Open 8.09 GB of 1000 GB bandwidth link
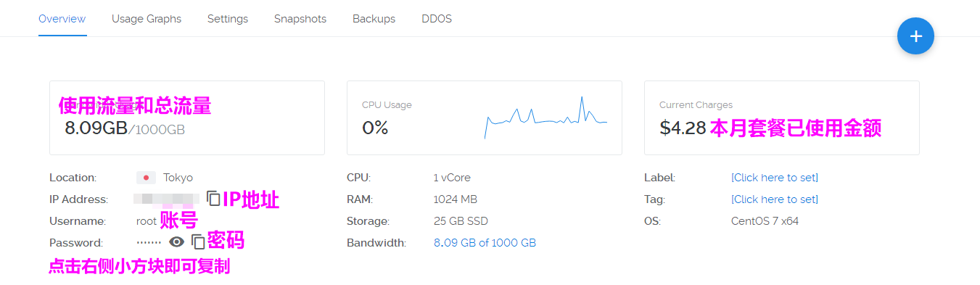 coord(485,243)
